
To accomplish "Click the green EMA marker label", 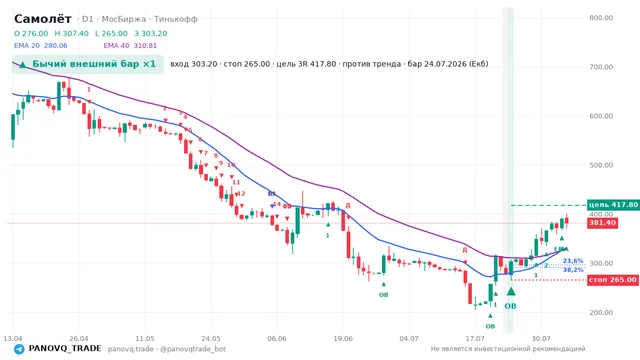I will [x=561, y=249].
